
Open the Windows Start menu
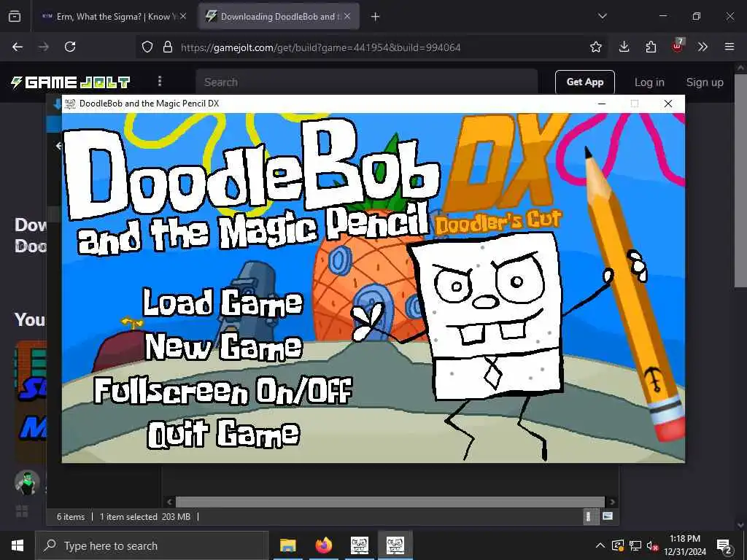[18, 545]
